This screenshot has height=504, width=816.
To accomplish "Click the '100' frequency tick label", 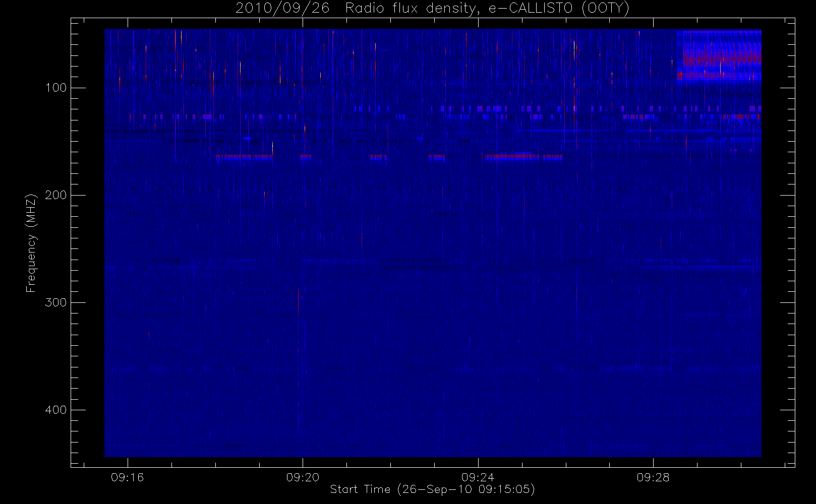I will pos(55,88).
